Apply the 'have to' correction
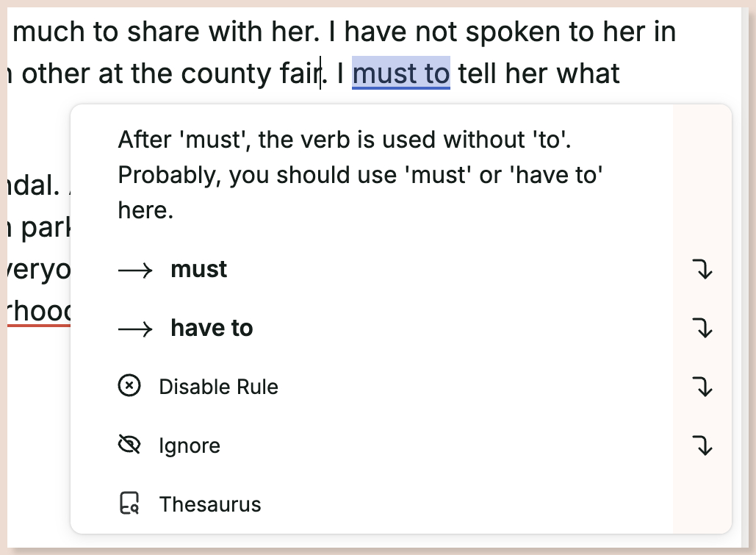The height and width of the screenshot is (555, 756). tap(212, 328)
